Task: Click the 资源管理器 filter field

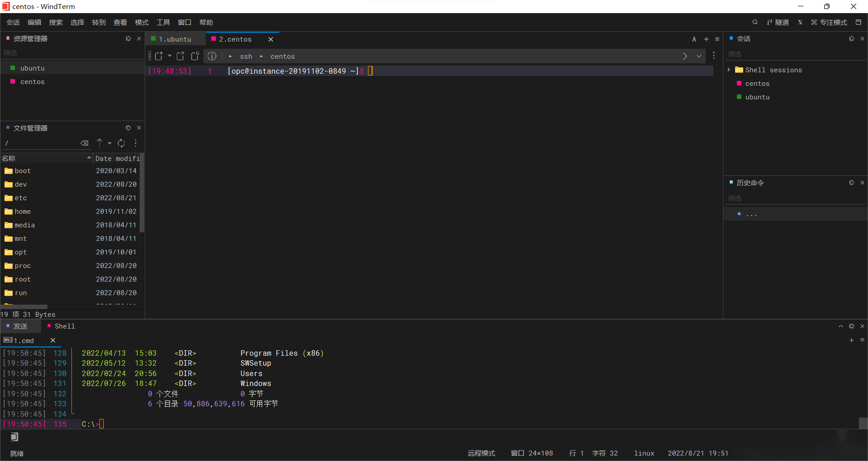Action: coord(72,53)
